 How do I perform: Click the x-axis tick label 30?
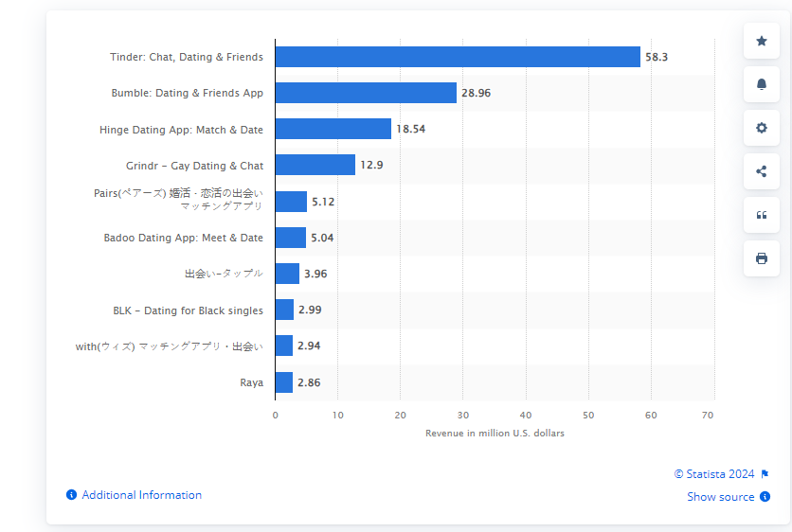pos(463,415)
